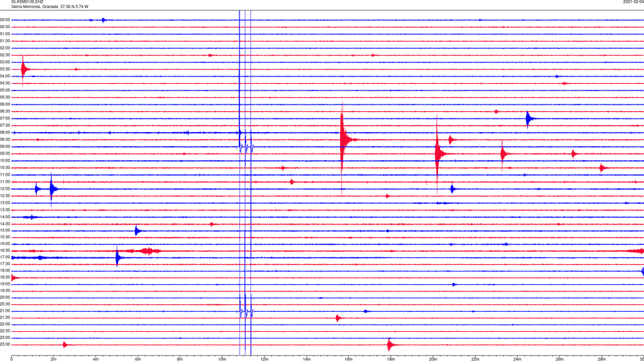644x362 pixels.
Task: Select the 19:00 trace time label
Action: coord(5,284)
